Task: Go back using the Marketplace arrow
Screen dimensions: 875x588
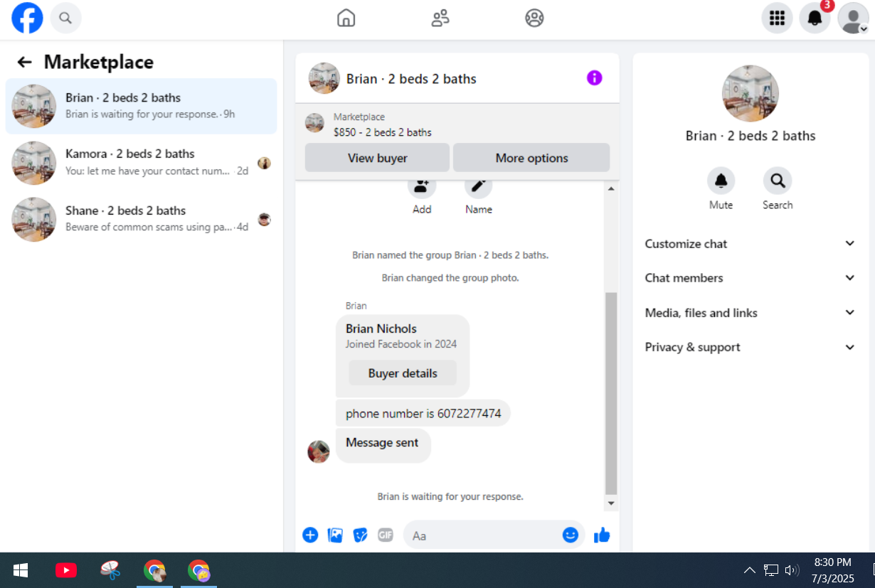Action: [25, 62]
